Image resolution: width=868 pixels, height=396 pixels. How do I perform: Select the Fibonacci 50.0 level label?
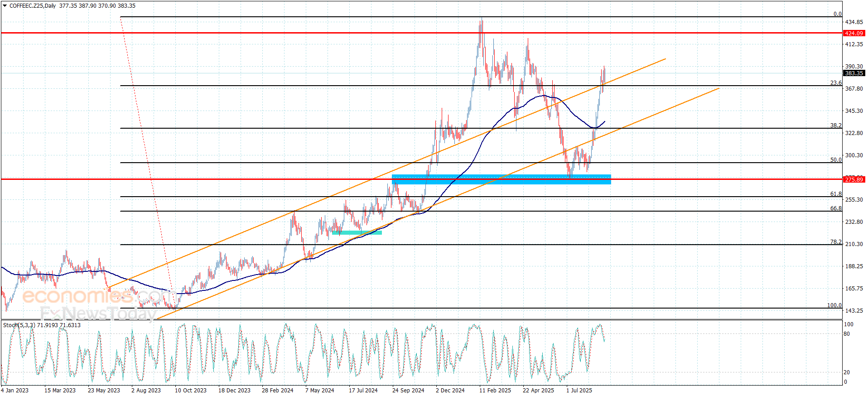(x=836, y=159)
